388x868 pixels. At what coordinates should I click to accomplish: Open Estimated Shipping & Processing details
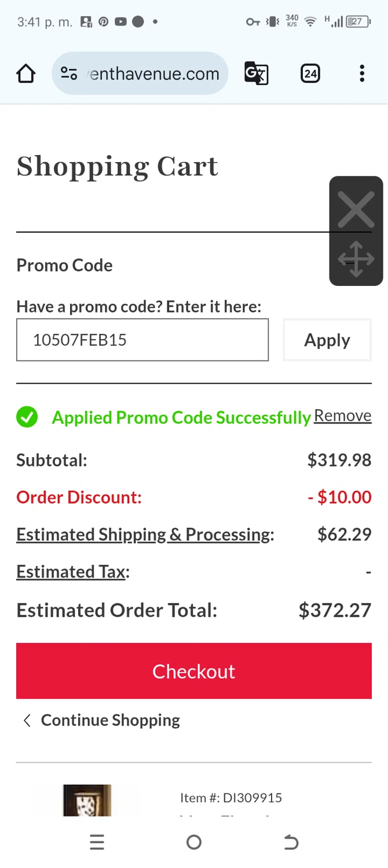click(x=145, y=534)
